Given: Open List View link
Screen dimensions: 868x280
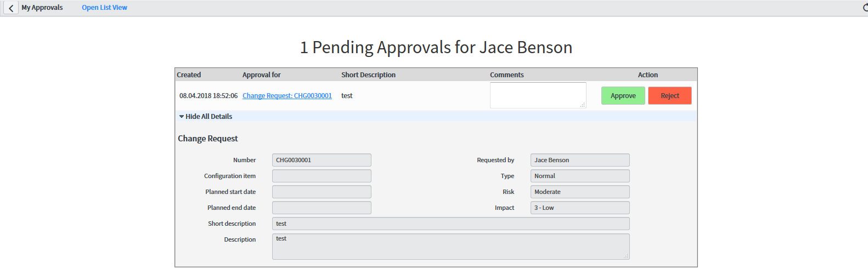Looking at the screenshot, I should pos(104,8).
